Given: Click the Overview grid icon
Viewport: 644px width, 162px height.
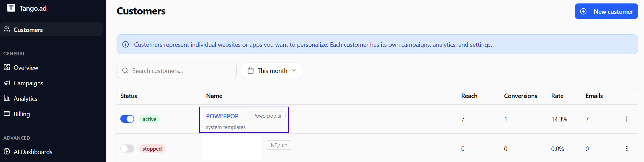Looking at the screenshot, I should pyautogui.click(x=7, y=67).
